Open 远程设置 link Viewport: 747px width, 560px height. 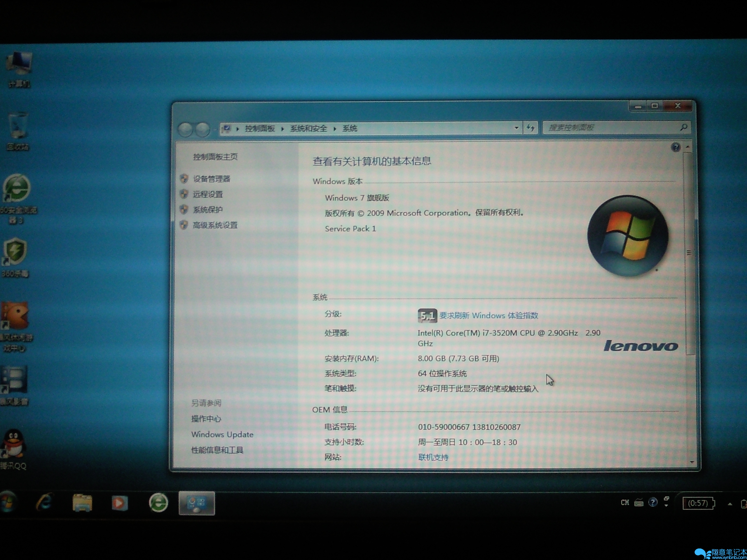coord(208,195)
